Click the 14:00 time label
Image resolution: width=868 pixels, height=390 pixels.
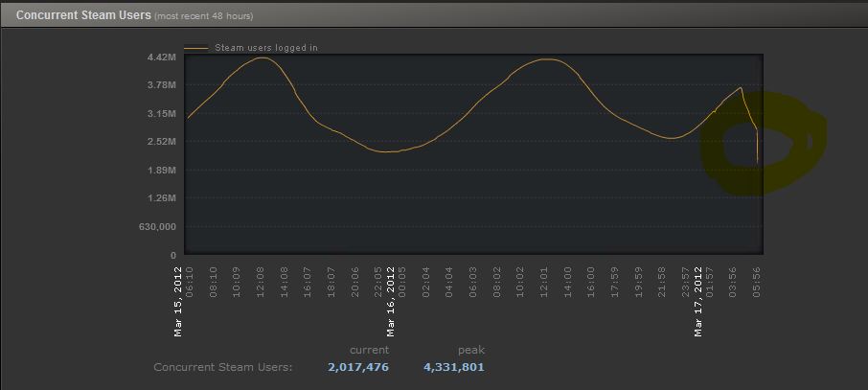[567, 283]
